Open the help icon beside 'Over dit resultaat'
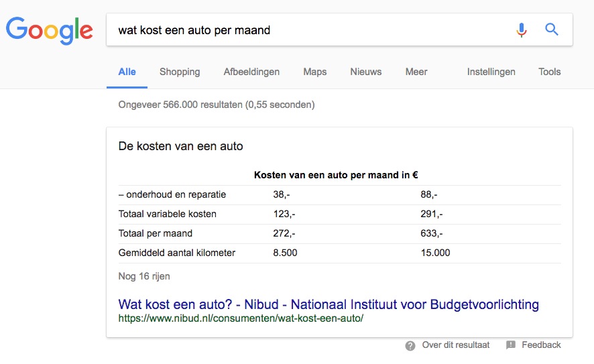594x364 pixels. (410, 345)
